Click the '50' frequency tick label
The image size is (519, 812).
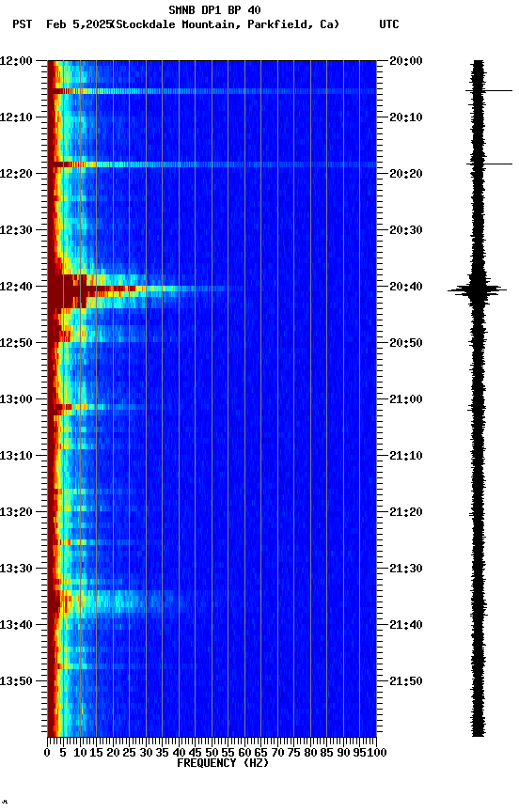pos(212,753)
